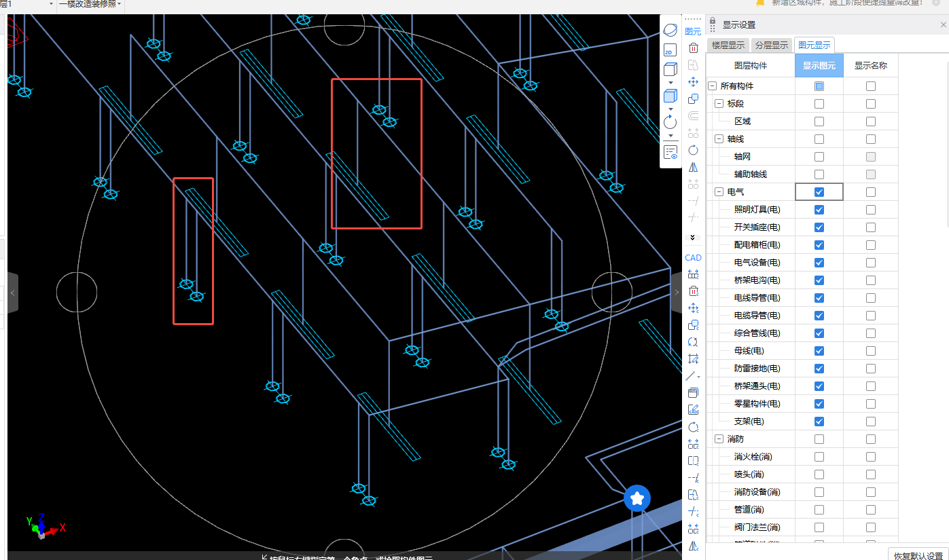Click the delete element trash icon
Screen dimensions: 949x560
click(694, 48)
